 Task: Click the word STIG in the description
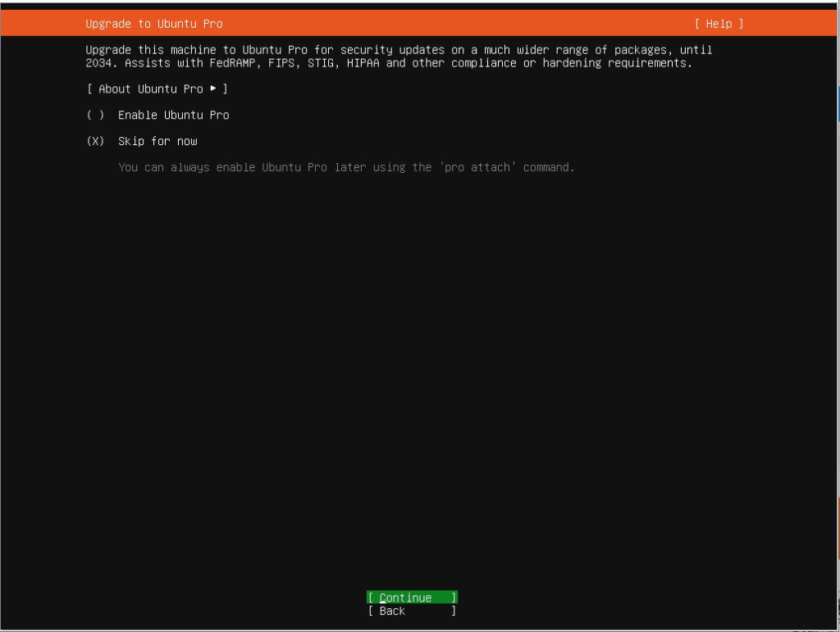pos(321,63)
